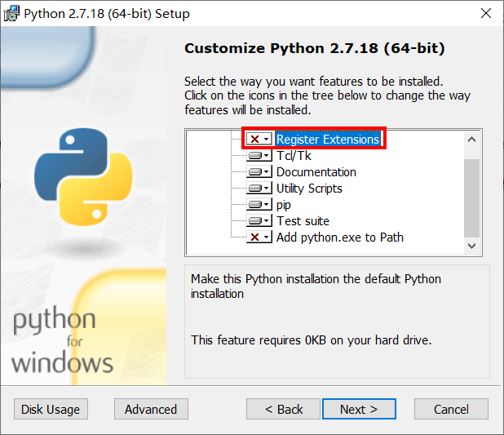
Task: Select the Tcl/Tk tree row
Action: pos(294,156)
